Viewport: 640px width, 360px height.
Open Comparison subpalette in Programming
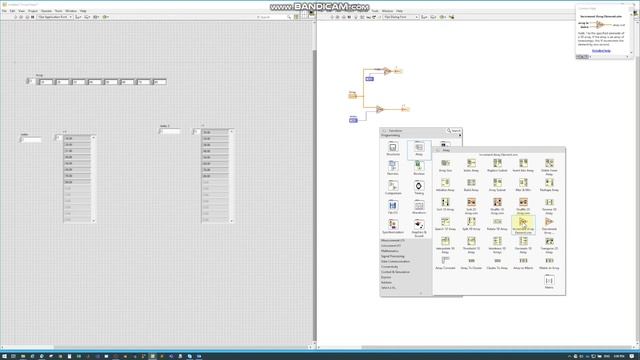click(x=393, y=187)
